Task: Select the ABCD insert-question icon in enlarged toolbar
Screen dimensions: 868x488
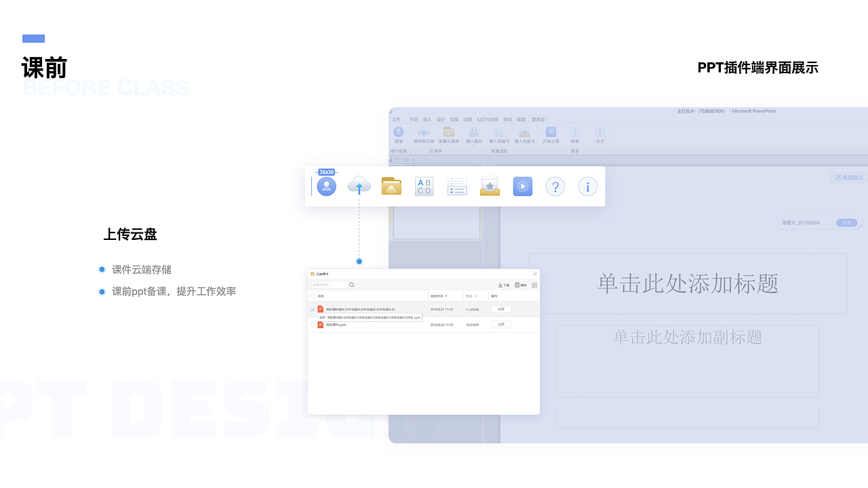Action: coord(424,186)
